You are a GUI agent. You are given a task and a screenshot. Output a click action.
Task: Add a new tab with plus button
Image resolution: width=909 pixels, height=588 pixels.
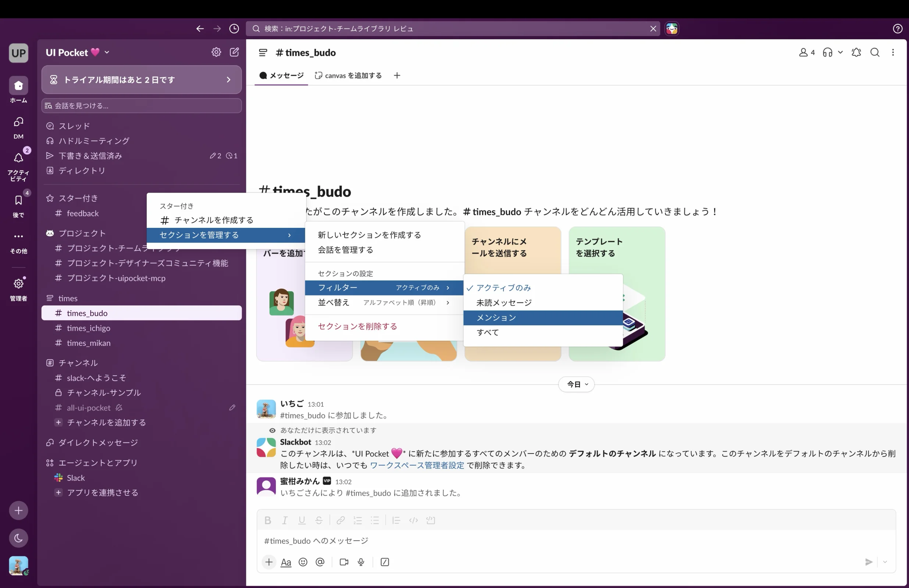click(397, 75)
